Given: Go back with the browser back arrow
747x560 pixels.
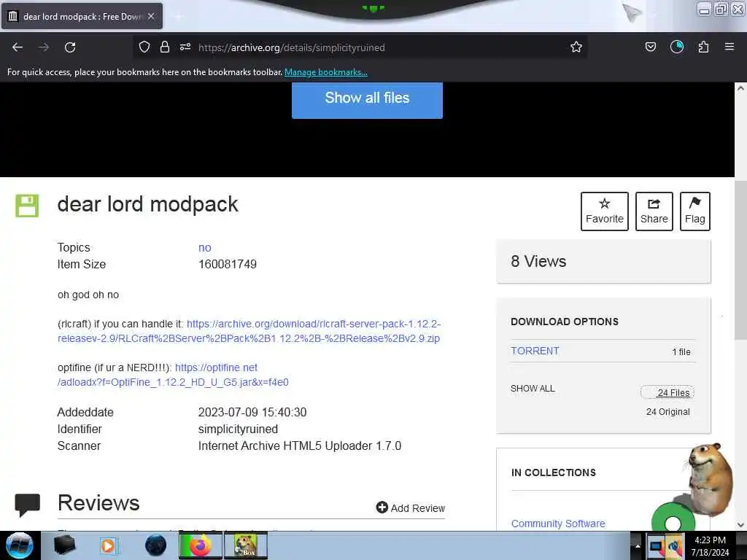Looking at the screenshot, I should [18, 47].
